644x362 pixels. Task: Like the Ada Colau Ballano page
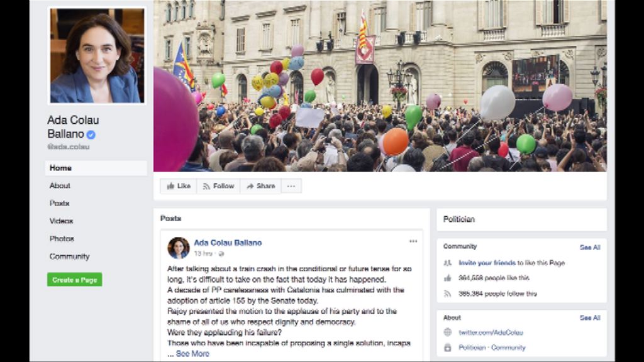tap(179, 186)
